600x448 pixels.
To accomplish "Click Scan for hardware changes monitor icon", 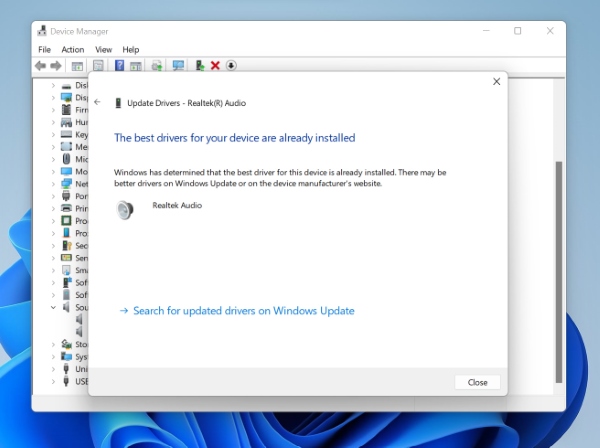I will pyautogui.click(x=178, y=66).
